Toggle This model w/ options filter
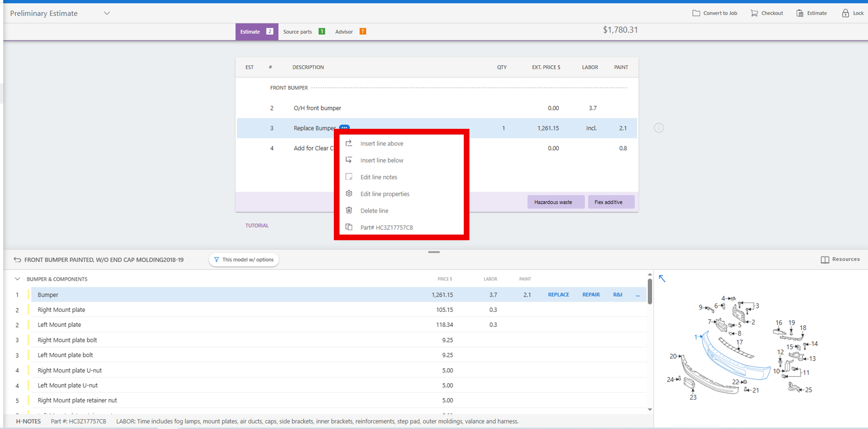 pyautogui.click(x=244, y=260)
